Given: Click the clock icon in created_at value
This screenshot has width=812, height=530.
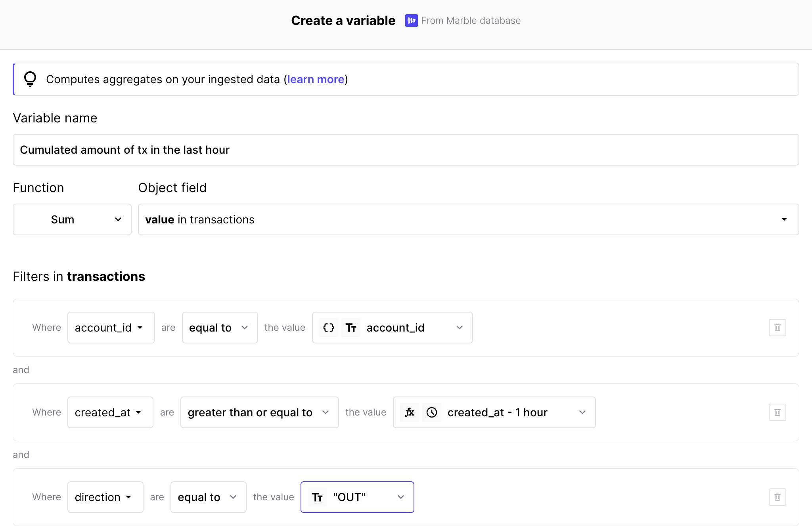Looking at the screenshot, I should coord(432,412).
